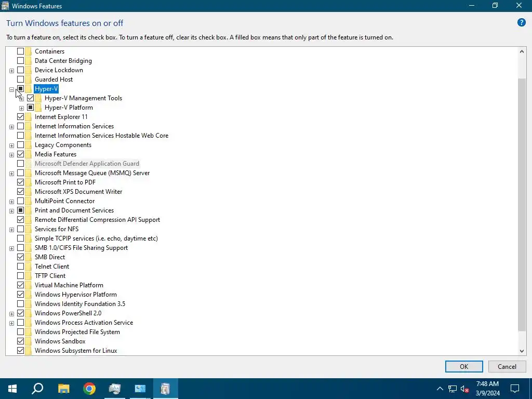Select the Windows Hypervisor Platform label

pyautogui.click(x=76, y=295)
